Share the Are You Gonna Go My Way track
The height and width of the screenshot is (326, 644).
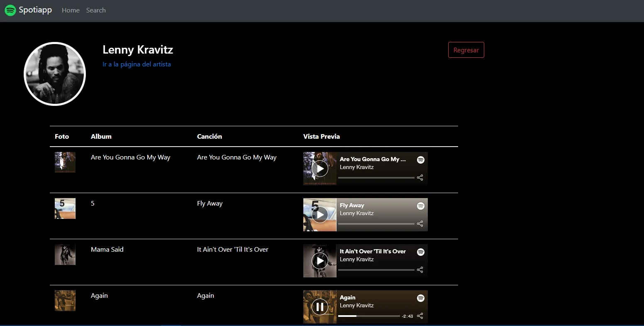[x=420, y=178]
